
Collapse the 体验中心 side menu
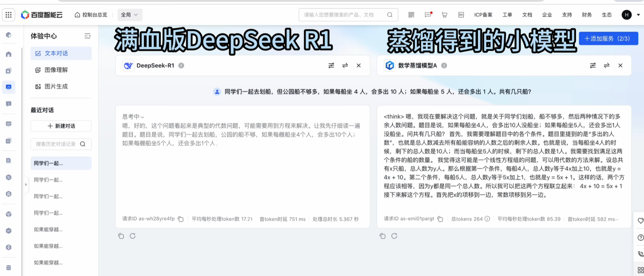pyautogui.click(x=87, y=36)
